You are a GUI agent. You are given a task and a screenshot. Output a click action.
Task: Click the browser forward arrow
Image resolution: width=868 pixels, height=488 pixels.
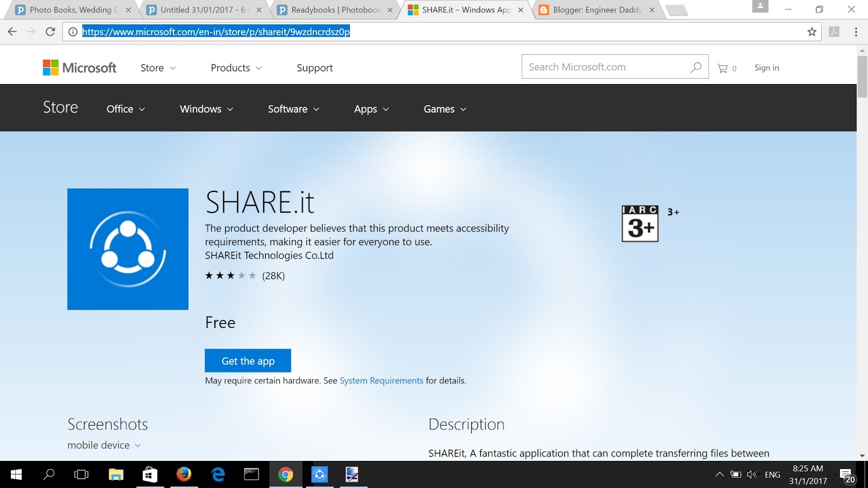(31, 31)
